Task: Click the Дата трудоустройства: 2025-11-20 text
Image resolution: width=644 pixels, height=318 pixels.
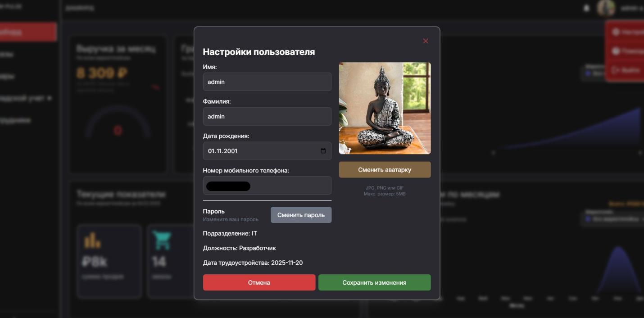Action: [x=253, y=263]
